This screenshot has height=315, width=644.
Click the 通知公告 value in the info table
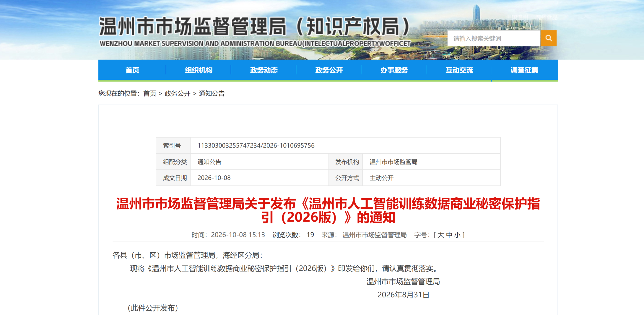[x=209, y=162]
